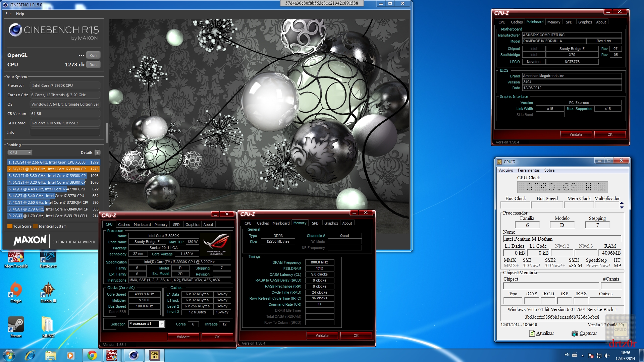Switch to Cinebench taskbar button
Image resolution: width=644 pixels, height=362 pixels.
134,355
